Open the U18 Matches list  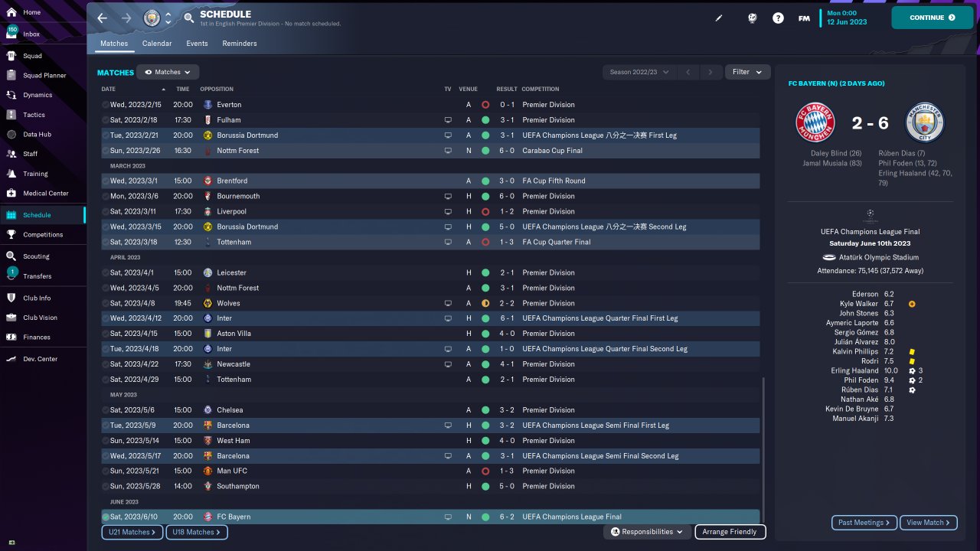point(196,532)
